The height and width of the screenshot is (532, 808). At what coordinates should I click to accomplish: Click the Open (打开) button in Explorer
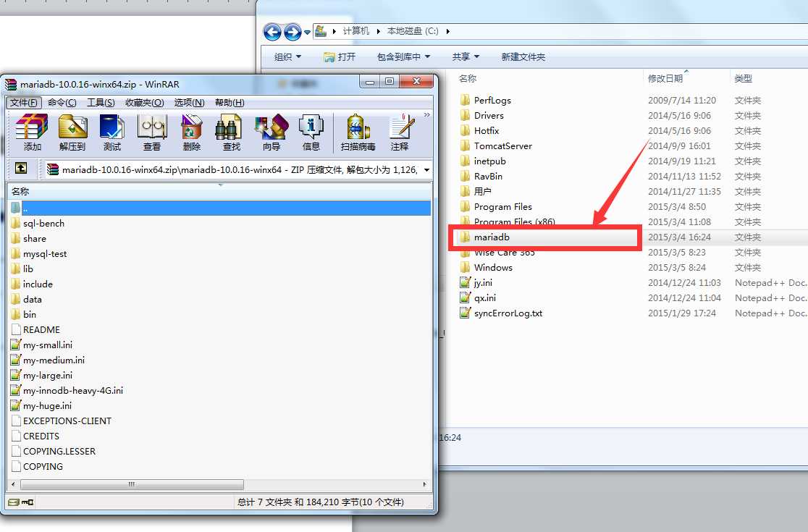340,56
